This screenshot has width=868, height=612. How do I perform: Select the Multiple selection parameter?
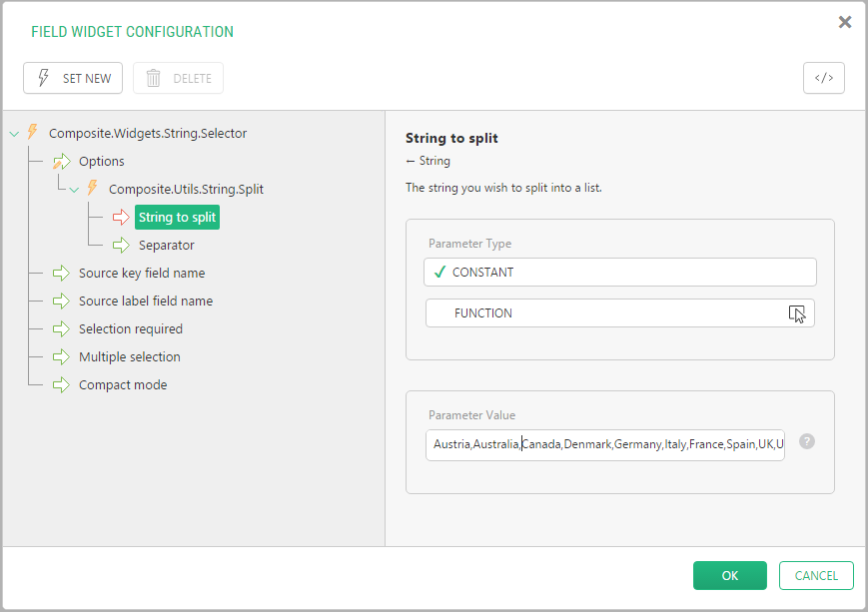(x=129, y=356)
